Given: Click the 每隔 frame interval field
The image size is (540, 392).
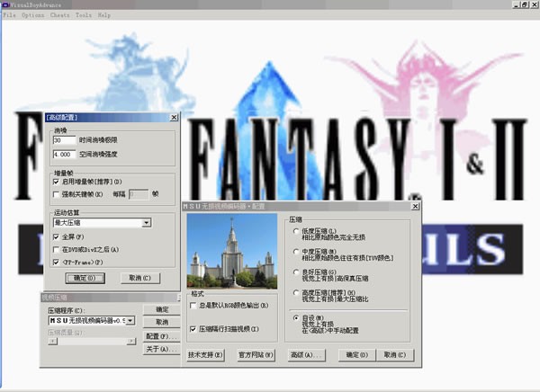Looking at the screenshot, I should [139, 194].
